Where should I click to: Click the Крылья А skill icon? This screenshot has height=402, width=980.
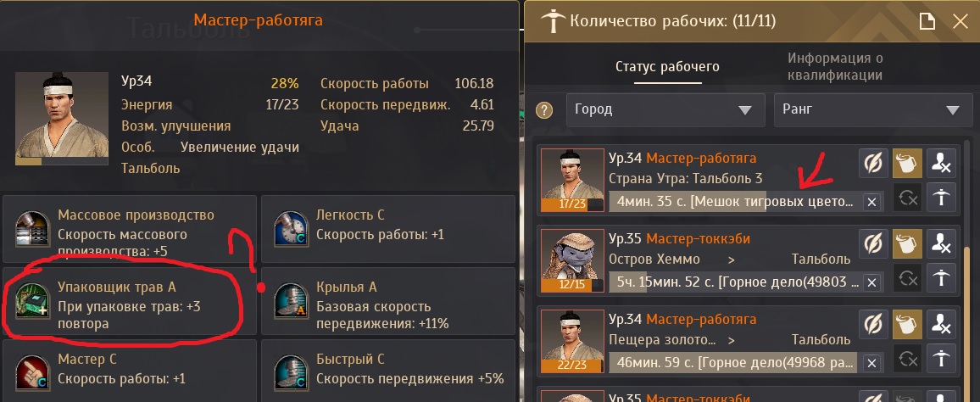[x=292, y=301]
